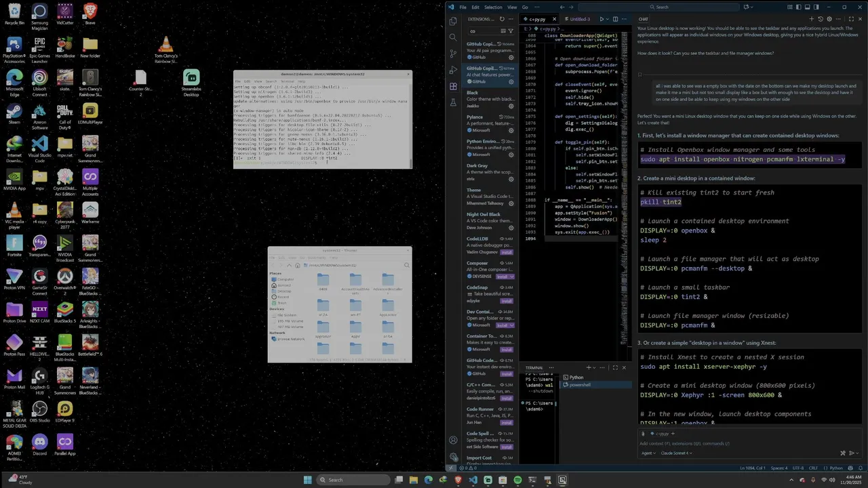Manage gear for the Pylance extension

coord(511,130)
